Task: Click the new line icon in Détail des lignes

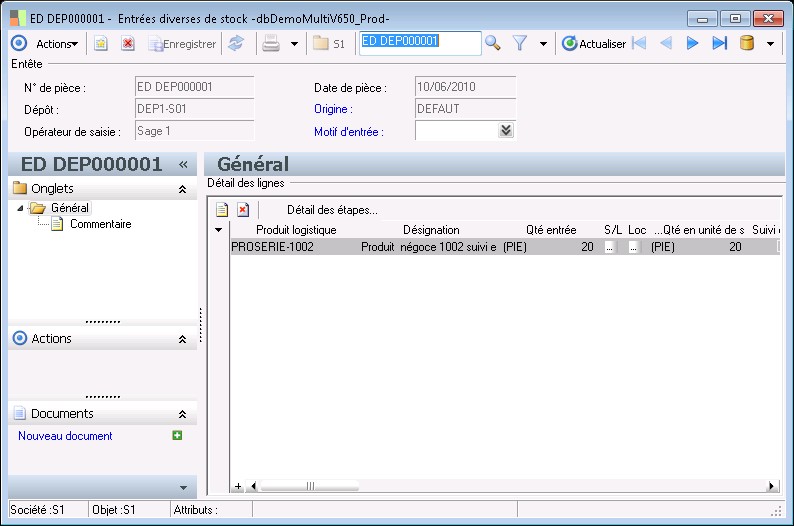Action: coord(222,210)
